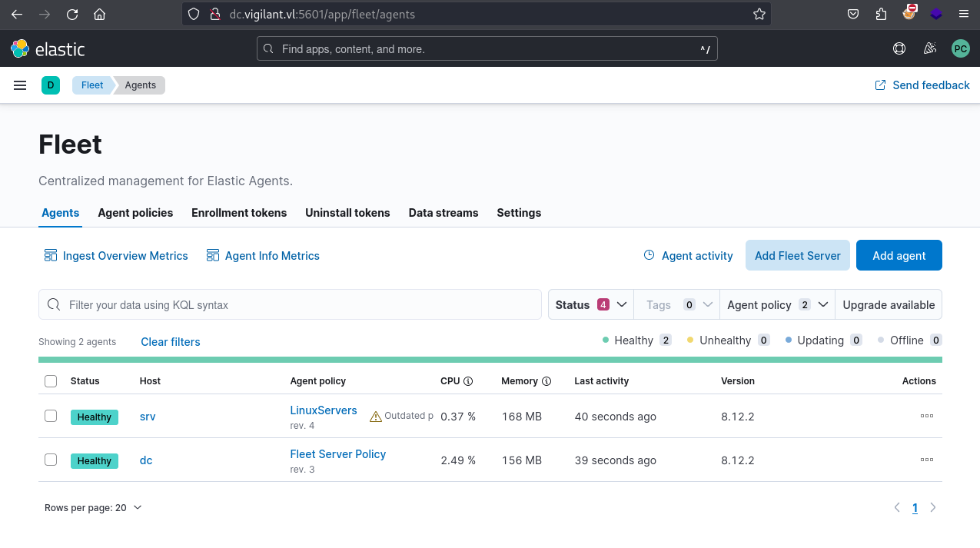The height and width of the screenshot is (548, 980).
Task: Open the Elastic logo home link
Action: (x=48, y=49)
